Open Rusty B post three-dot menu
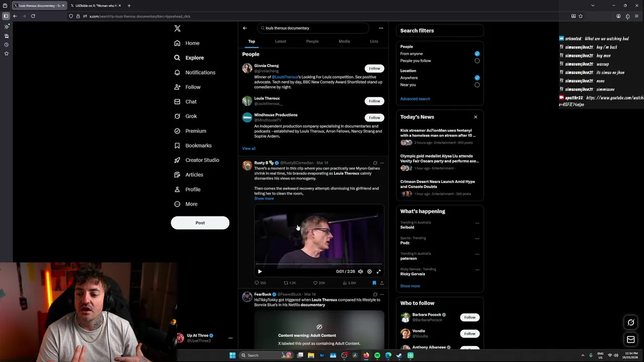The image size is (644, 362). (382, 163)
